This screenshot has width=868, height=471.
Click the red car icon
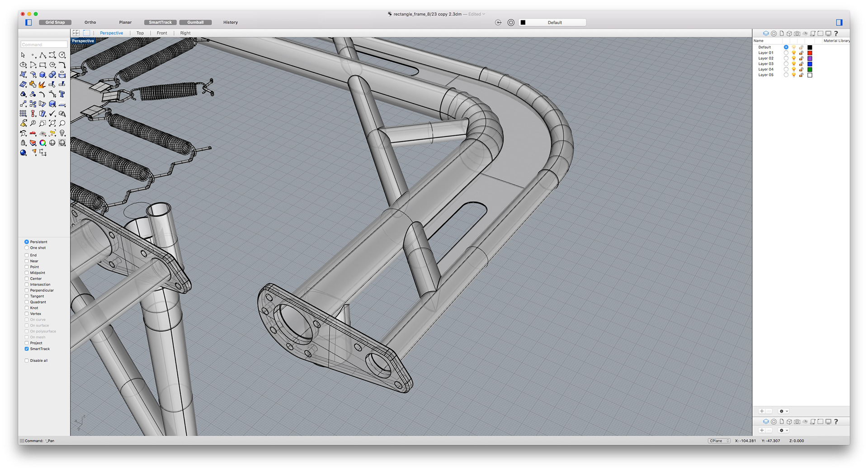pos(33,133)
